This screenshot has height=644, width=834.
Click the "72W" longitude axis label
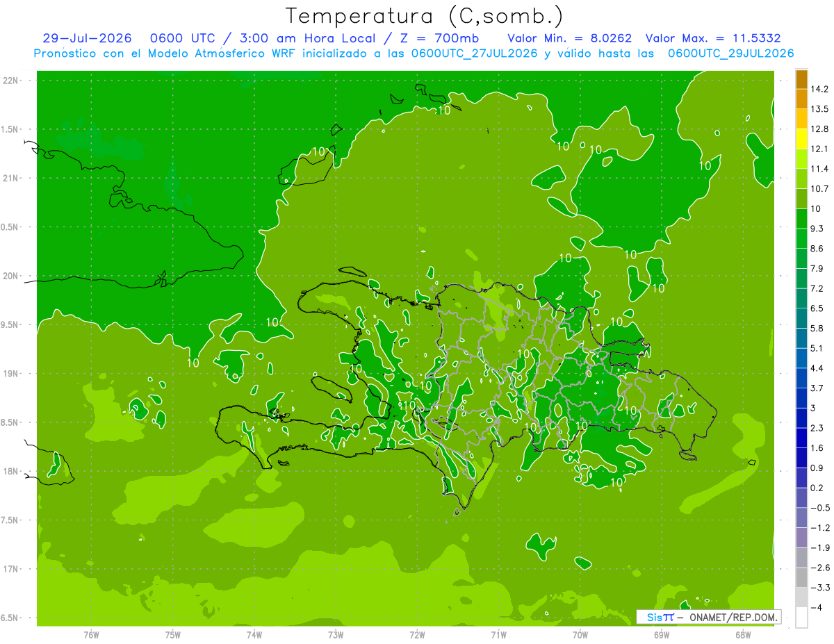pos(417,634)
